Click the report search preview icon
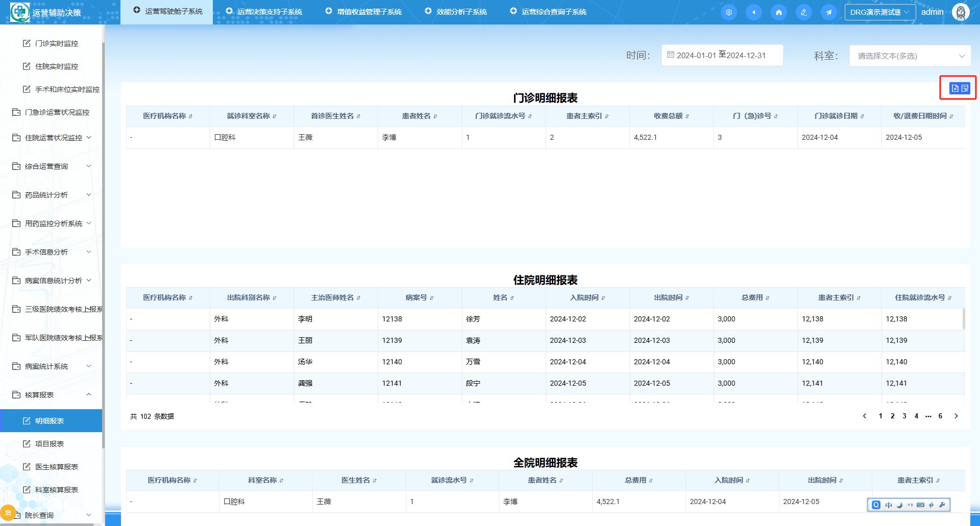The width and height of the screenshot is (980, 526). click(965, 88)
